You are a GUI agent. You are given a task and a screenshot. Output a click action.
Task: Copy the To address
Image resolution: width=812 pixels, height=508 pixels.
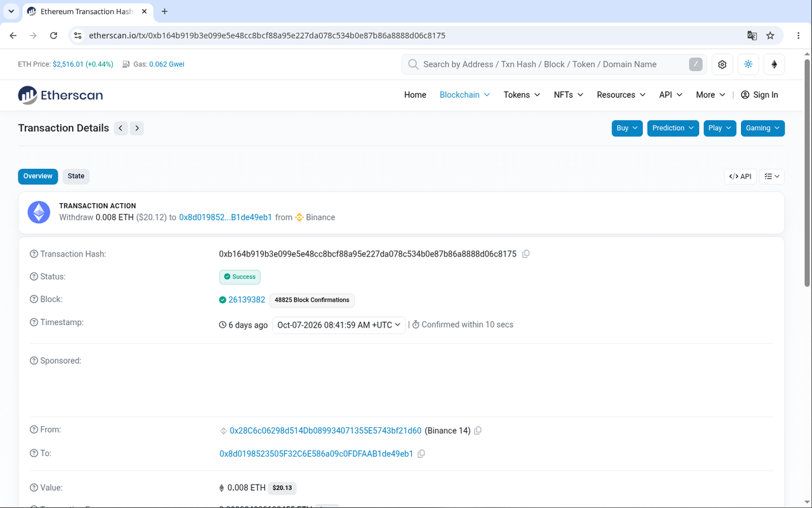coord(421,454)
